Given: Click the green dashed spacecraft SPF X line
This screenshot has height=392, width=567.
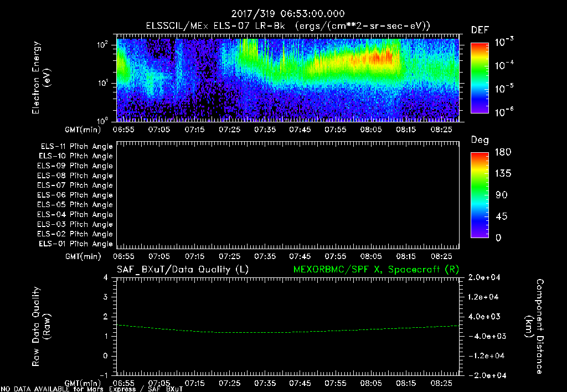Looking at the screenshot, I should click(x=288, y=331).
